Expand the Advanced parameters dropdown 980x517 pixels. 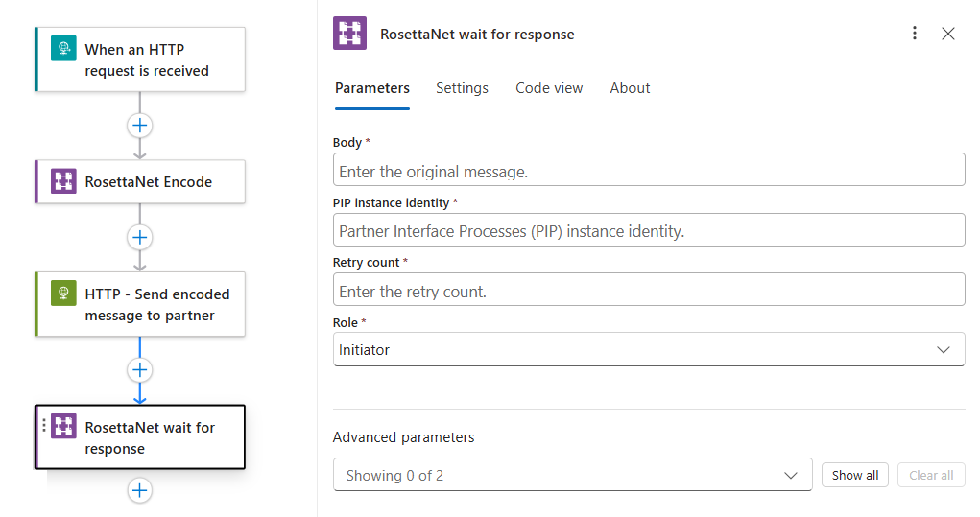572,475
